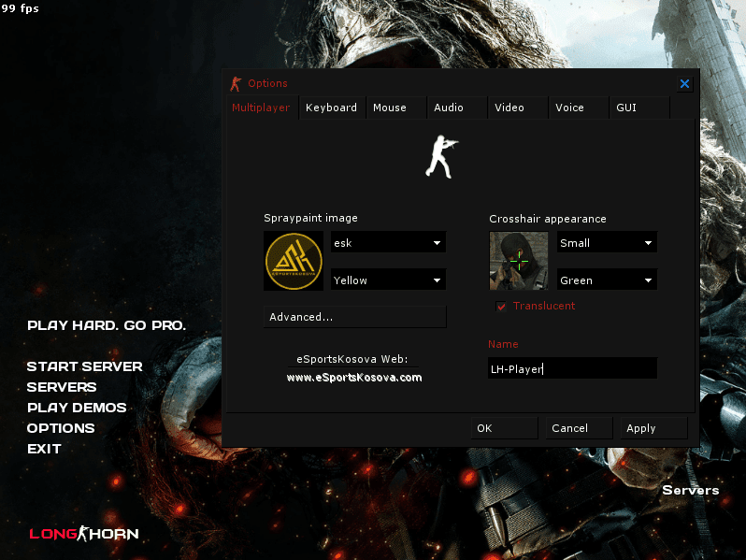Viewport: 746px width, 560px height.
Task: Expand the Small crosshair size dropdown
Action: 607,243
